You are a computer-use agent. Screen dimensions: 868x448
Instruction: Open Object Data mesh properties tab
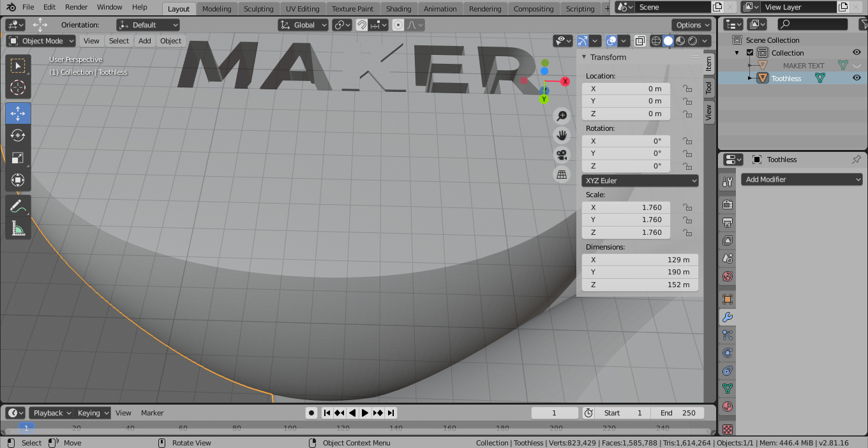point(727,389)
